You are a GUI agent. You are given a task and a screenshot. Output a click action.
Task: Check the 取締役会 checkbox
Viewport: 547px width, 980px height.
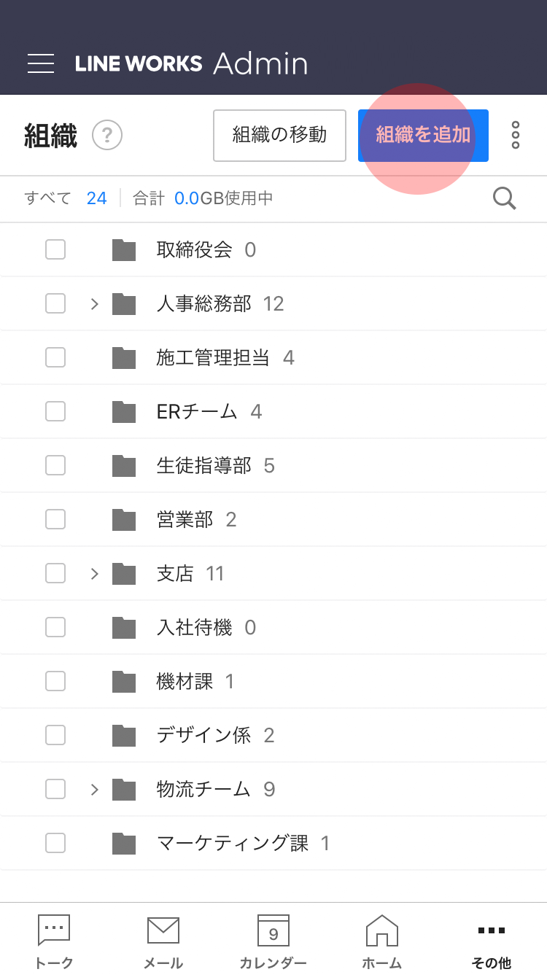[55, 250]
